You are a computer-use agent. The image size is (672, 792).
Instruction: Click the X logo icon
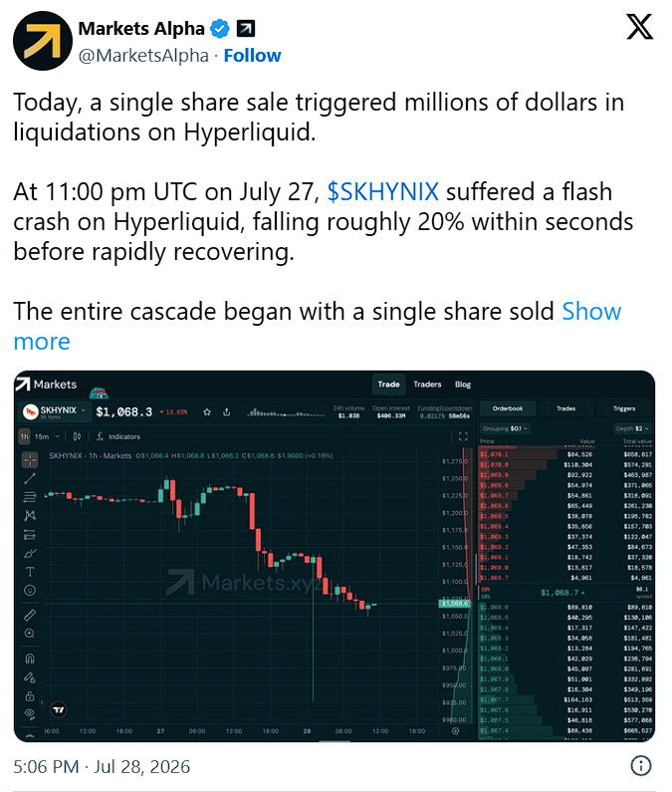click(639, 27)
